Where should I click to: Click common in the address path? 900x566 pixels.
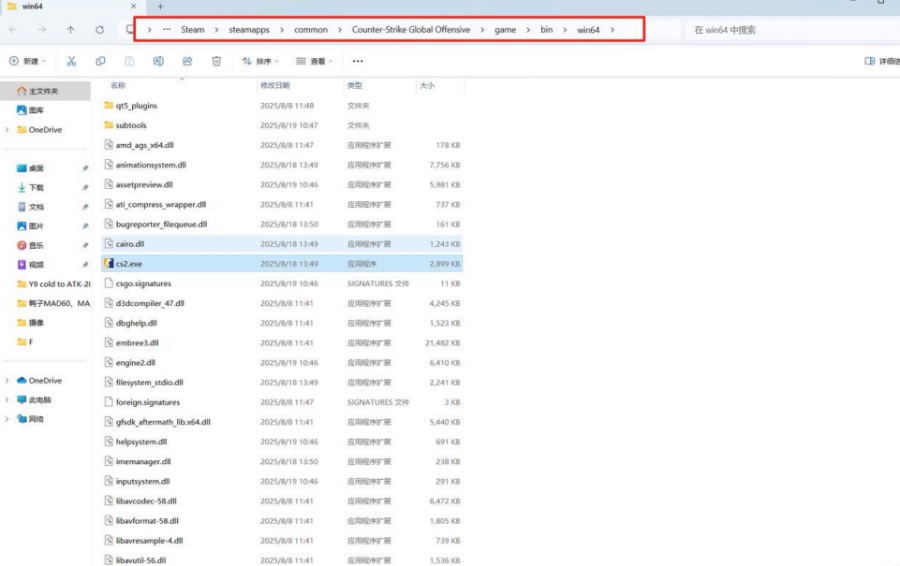(x=311, y=30)
